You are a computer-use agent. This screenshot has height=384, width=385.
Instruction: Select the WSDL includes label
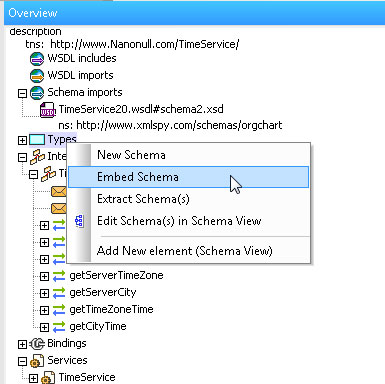click(x=82, y=58)
